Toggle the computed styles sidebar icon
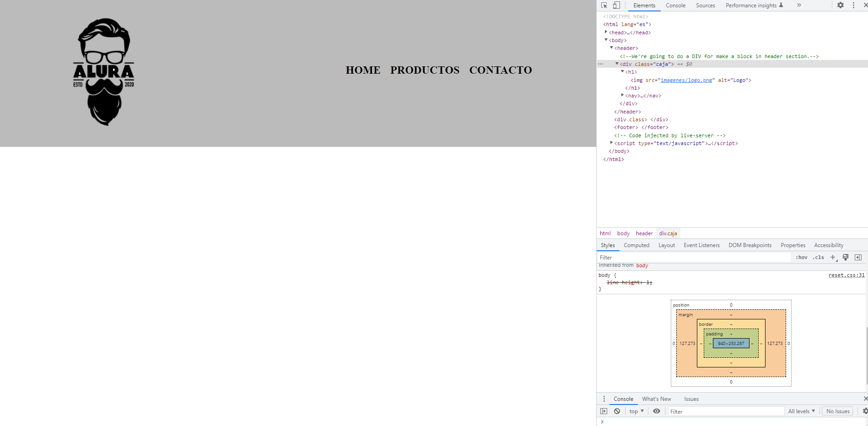 click(x=858, y=258)
